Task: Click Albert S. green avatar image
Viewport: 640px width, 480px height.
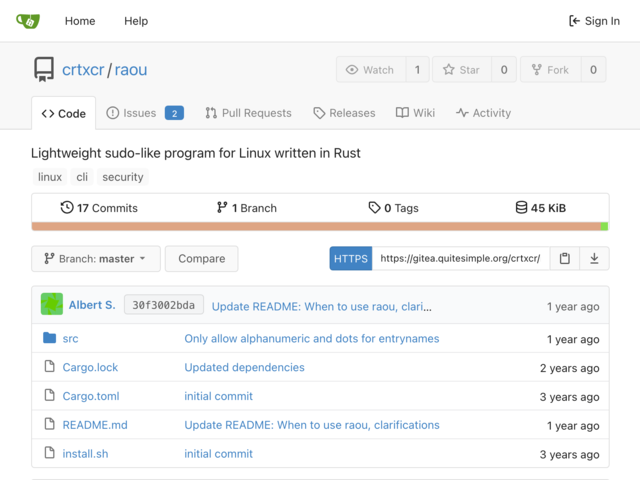Action: click(52, 304)
